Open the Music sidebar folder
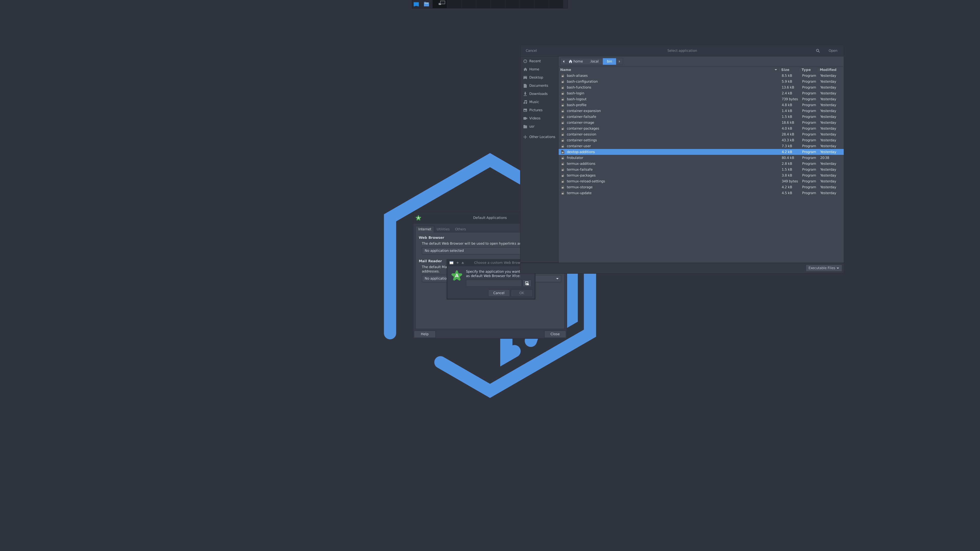Image resolution: width=980 pixels, height=551 pixels. (x=534, y=102)
